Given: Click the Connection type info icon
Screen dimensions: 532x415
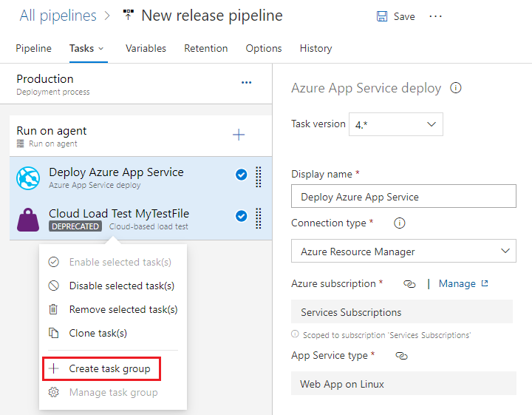Looking at the screenshot, I should coord(400,223).
